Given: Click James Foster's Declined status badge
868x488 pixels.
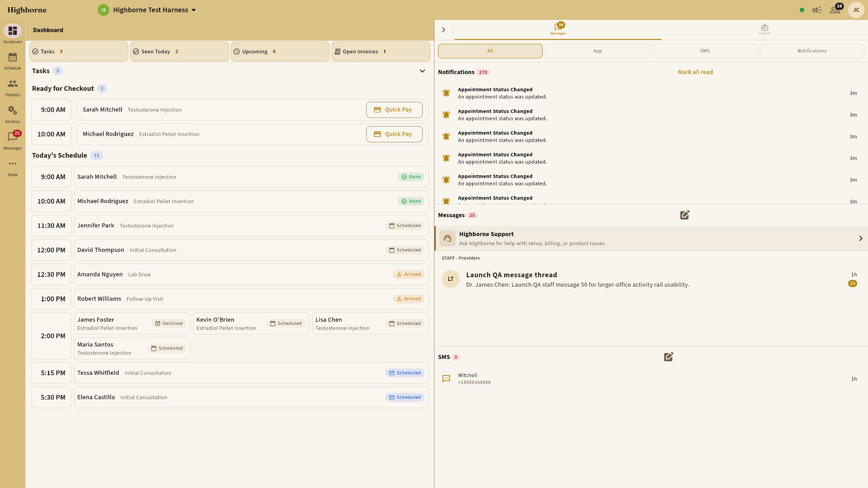Looking at the screenshot, I should [x=169, y=323].
